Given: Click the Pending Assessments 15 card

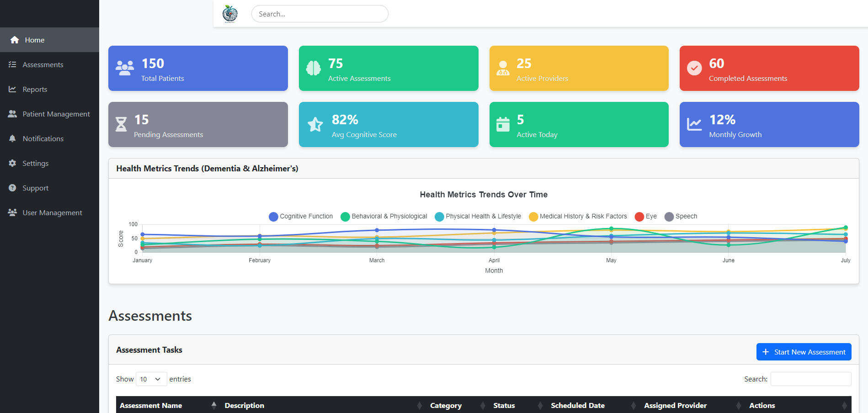Looking at the screenshot, I should tap(198, 124).
